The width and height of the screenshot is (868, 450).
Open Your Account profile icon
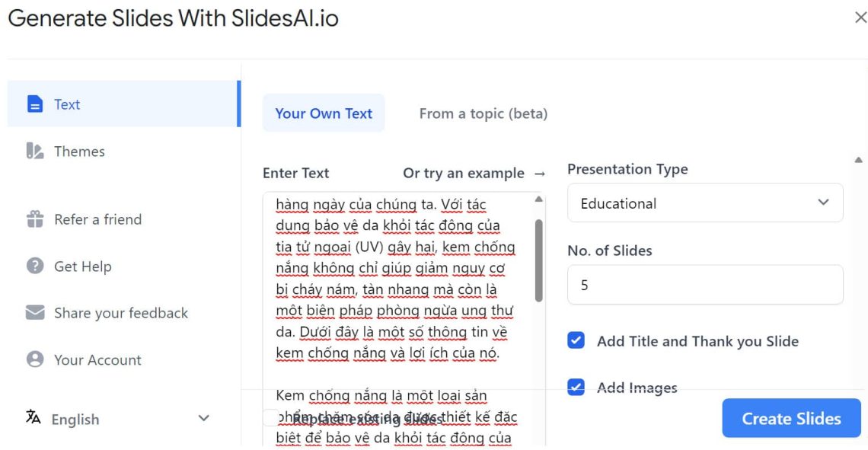(34, 359)
